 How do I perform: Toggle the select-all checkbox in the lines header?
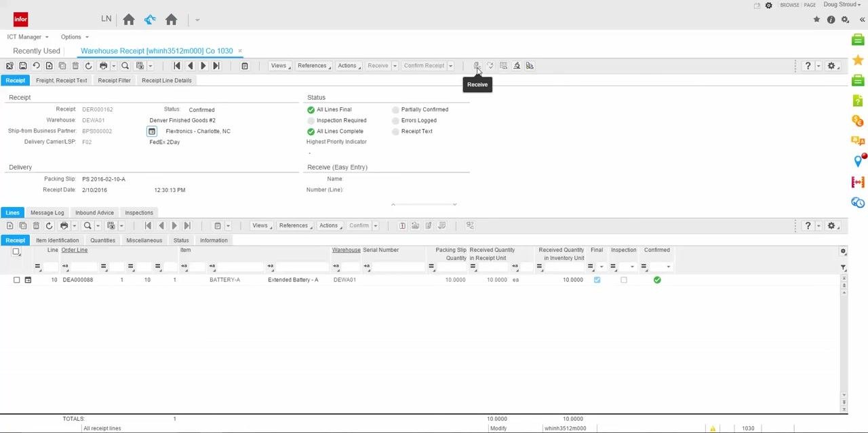click(x=16, y=252)
